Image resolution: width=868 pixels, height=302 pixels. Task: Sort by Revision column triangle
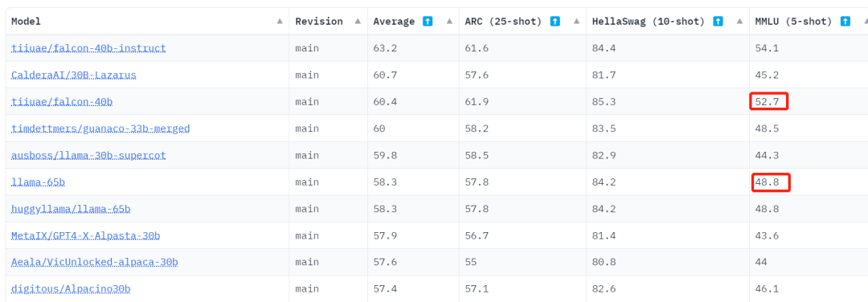[x=358, y=21]
